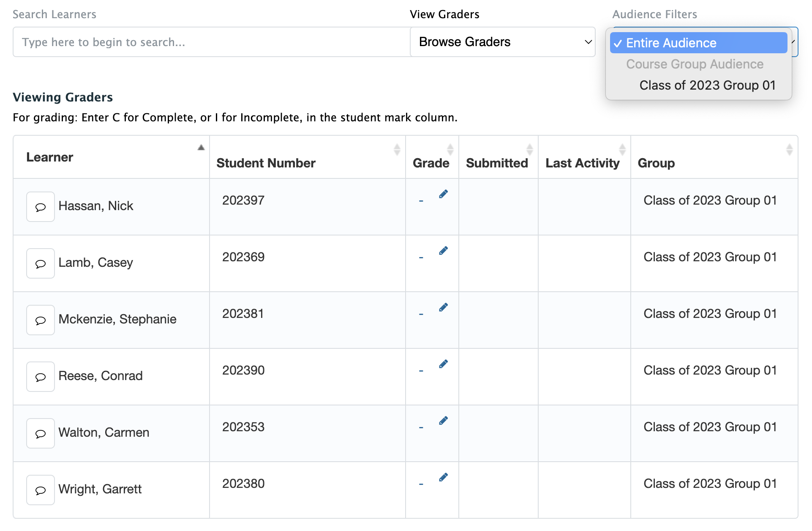Screen dimensions: 812x531
Task: Choose Class of 2023 Group 01 option
Action: (x=707, y=85)
